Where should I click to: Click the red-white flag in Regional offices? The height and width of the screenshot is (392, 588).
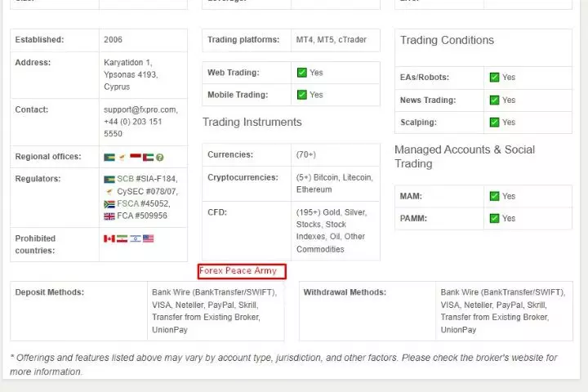[136, 156]
